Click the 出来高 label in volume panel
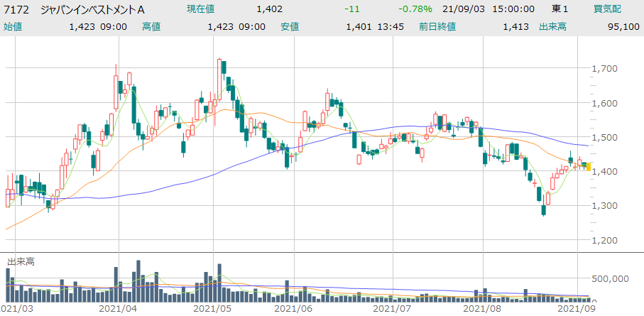This screenshot has width=644, height=316. coord(21,262)
